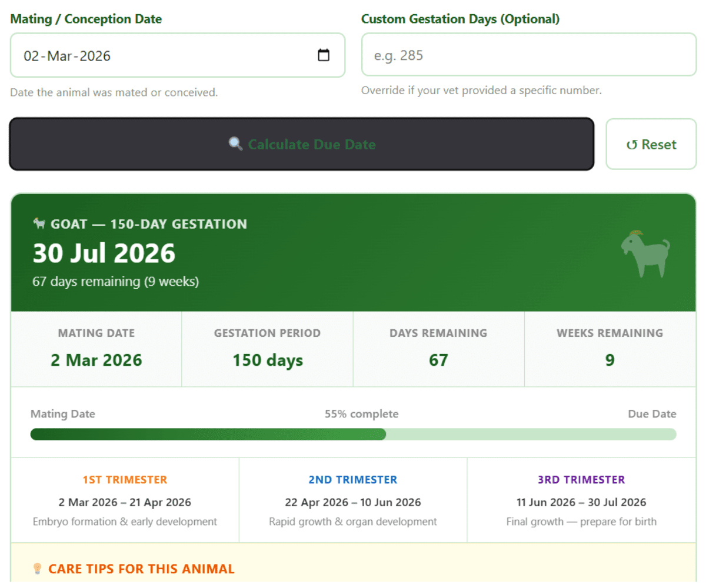The width and height of the screenshot is (706, 588).
Task: Click the '2ND TRIMESTER' heading
Action: (x=353, y=480)
